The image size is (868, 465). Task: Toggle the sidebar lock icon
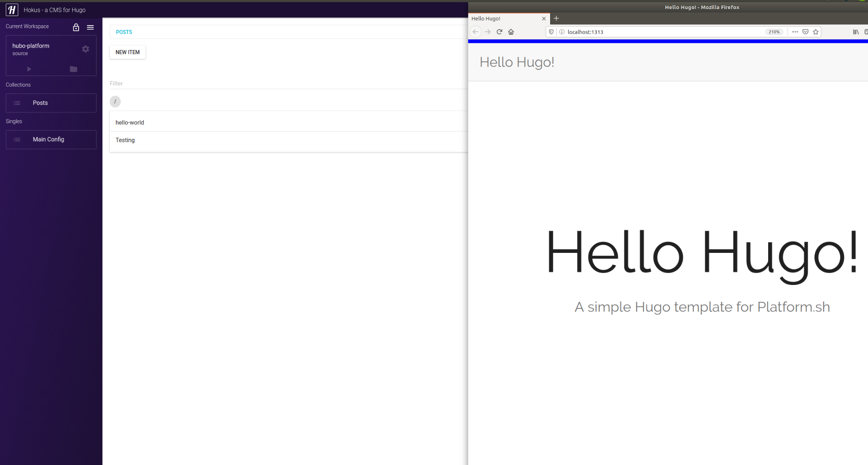pos(76,27)
